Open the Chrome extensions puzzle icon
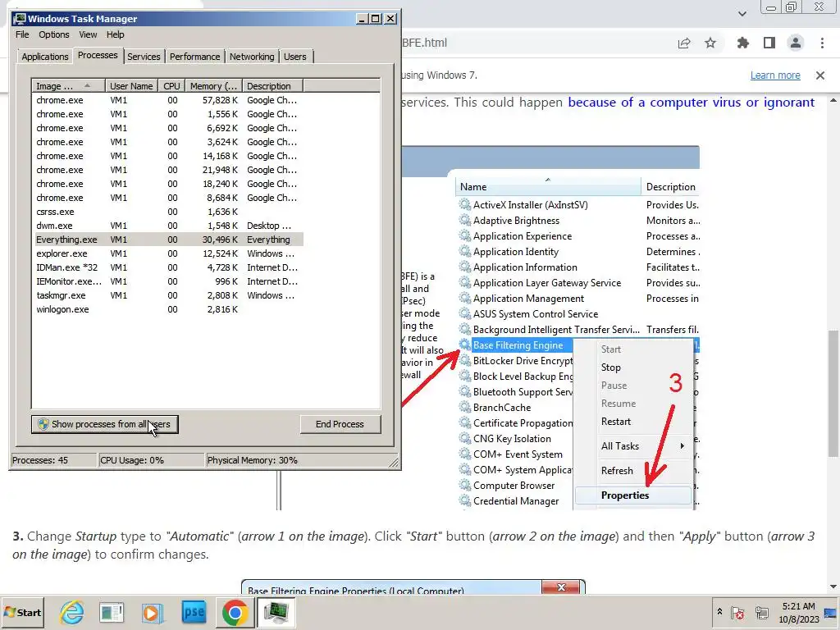This screenshot has width=840, height=630. coord(743,43)
